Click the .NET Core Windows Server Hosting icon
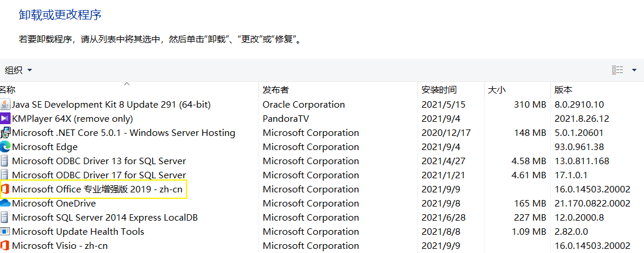 [x=5, y=132]
